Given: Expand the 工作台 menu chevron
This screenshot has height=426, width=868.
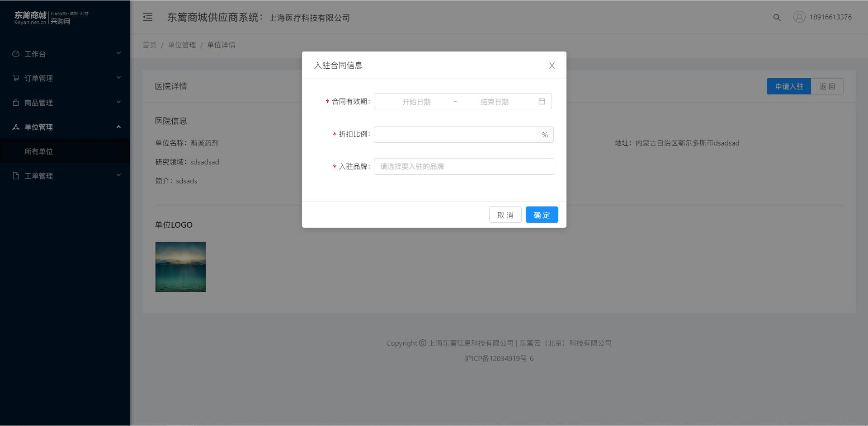Looking at the screenshot, I should coord(118,53).
